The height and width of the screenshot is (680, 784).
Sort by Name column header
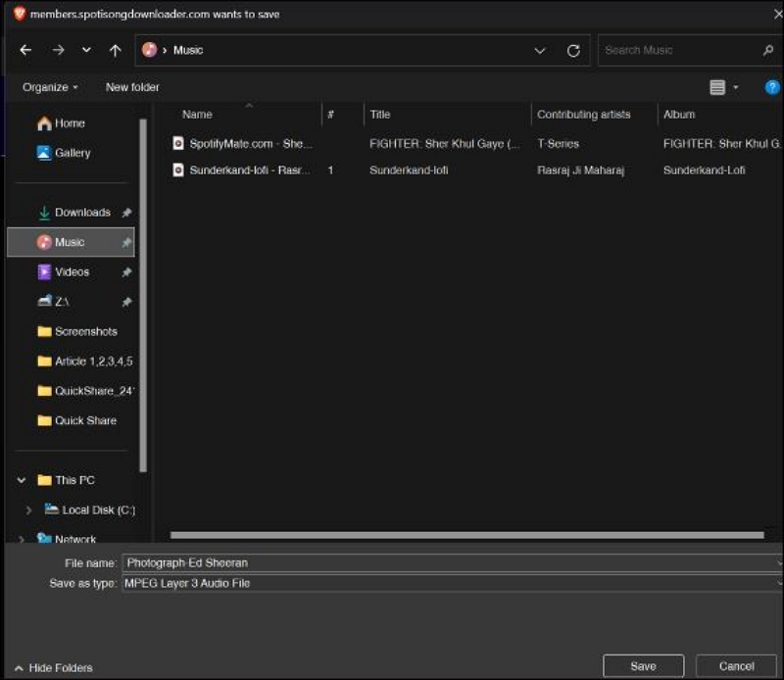tap(198, 115)
